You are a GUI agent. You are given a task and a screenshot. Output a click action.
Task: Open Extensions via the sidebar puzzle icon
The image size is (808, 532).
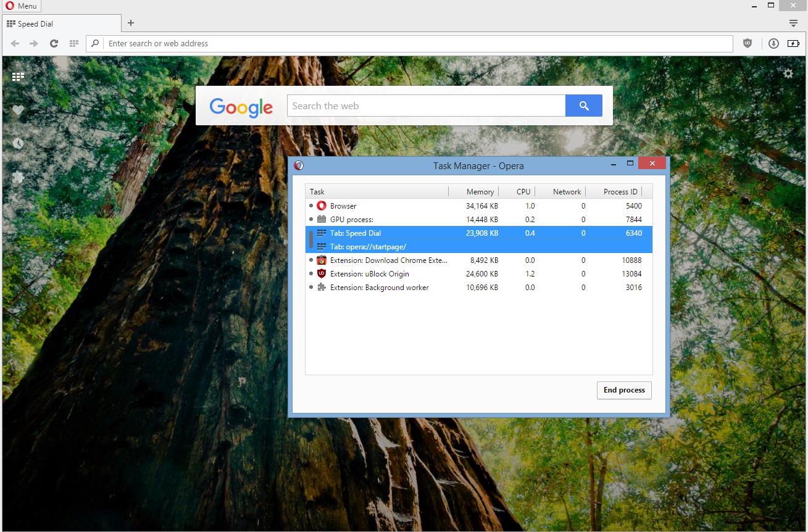pyautogui.click(x=18, y=177)
